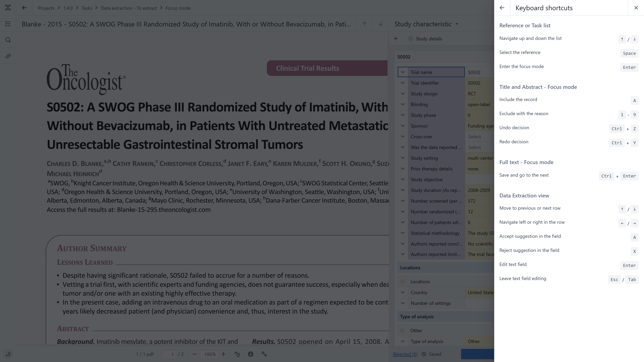Image resolution: width=644 pixels, height=362 pixels.
Task: Expand the Study design row chevron
Action: [x=402, y=94]
